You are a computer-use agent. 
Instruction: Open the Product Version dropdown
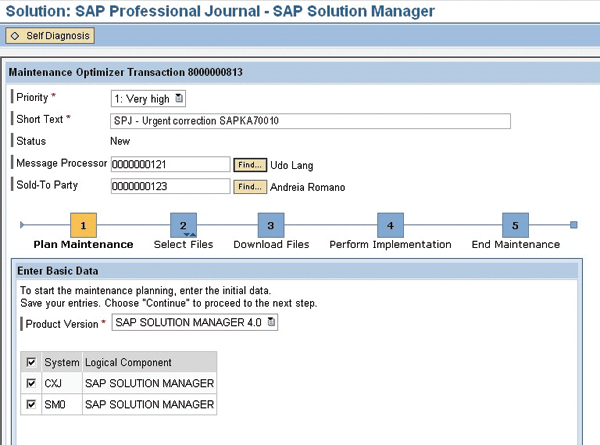click(x=195, y=323)
